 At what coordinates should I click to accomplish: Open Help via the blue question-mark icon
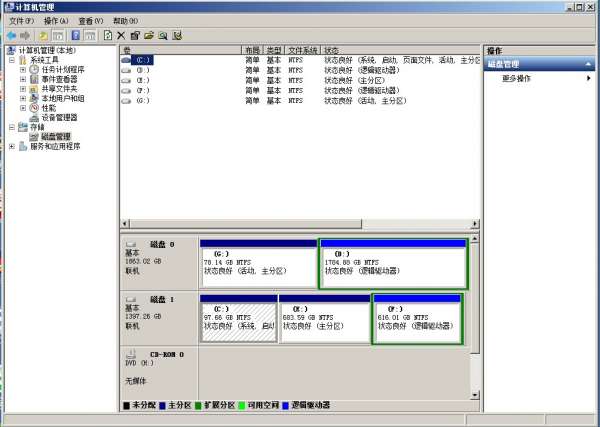click(76, 36)
